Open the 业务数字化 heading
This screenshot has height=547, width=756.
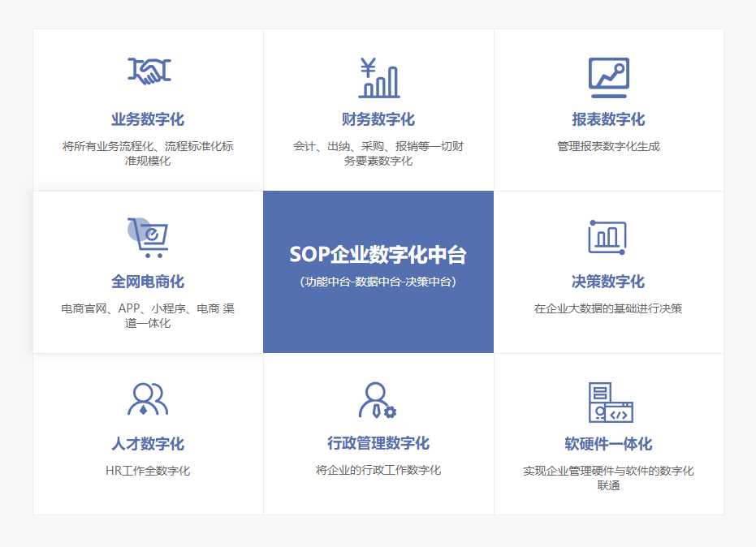click(148, 119)
